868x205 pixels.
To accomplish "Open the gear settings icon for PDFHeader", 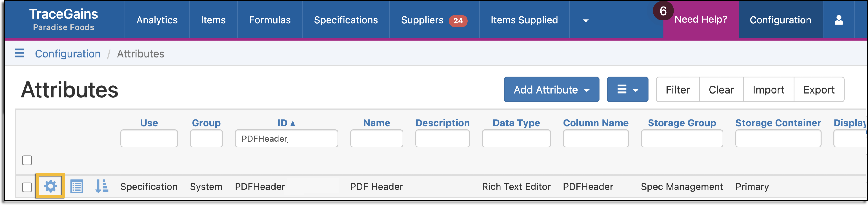I will [50, 186].
